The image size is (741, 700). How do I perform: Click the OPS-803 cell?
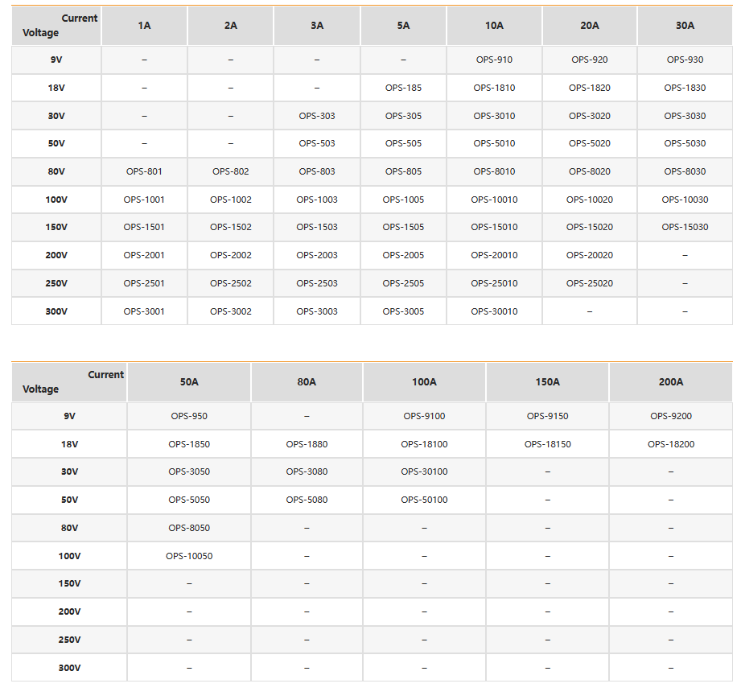click(x=317, y=171)
